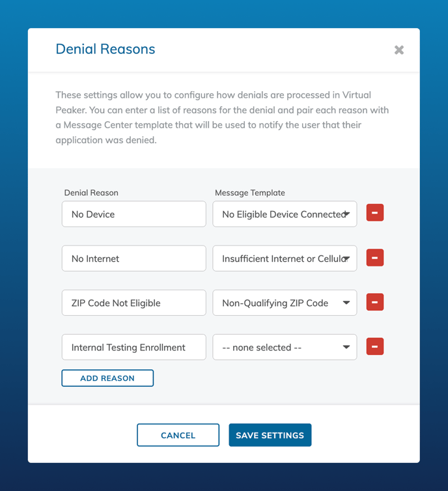Save the denial reason settings
This screenshot has height=491, width=448.
click(x=270, y=435)
